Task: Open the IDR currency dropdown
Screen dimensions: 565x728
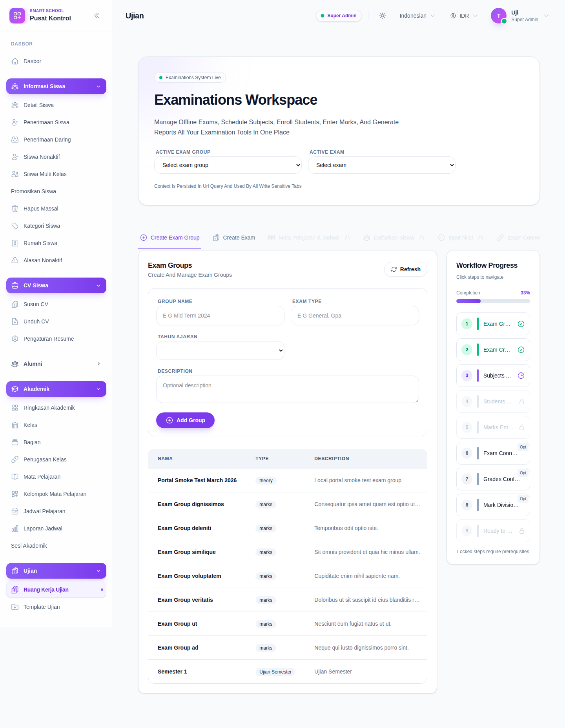Action: (464, 16)
